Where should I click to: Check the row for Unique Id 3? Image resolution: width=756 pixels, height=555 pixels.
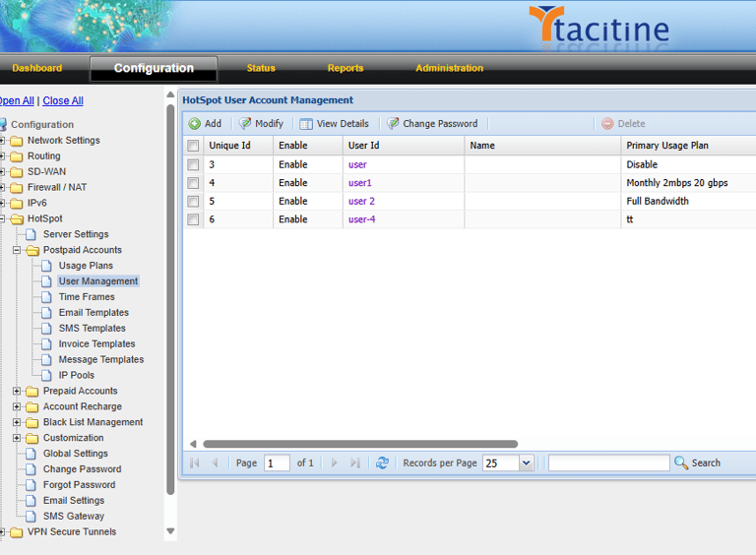[x=193, y=164]
